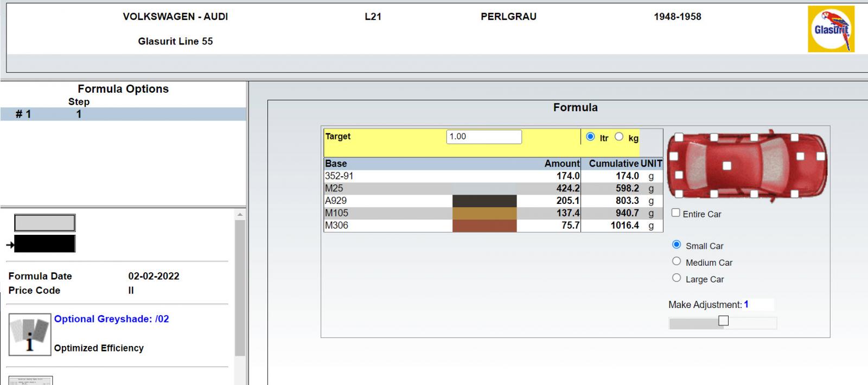868x385 pixels.
Task: Click the Glasurit Line 55 text
Action: click(175, 41)
